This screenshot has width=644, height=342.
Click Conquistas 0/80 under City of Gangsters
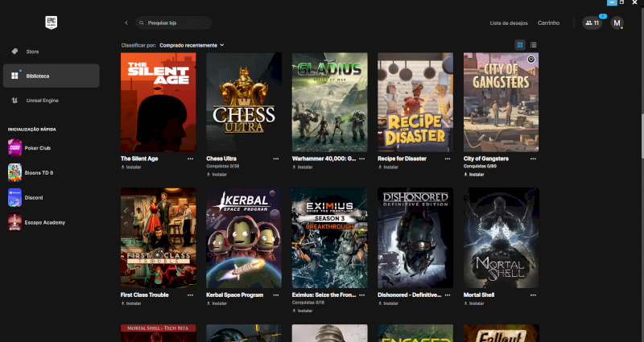pos(478,167)
